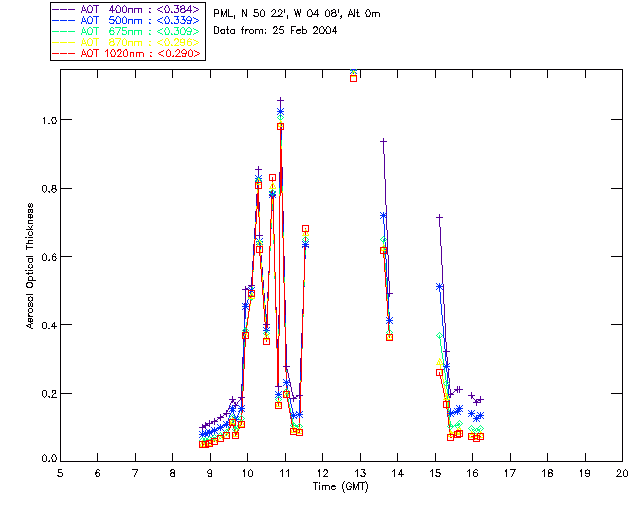Click the x-axis tick label 8

tap(173, 473)
